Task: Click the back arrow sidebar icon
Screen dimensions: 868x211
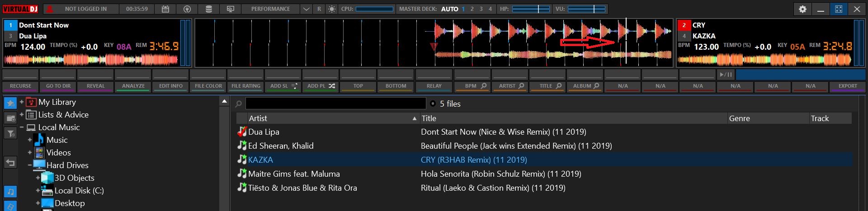Action: [10, 162]
